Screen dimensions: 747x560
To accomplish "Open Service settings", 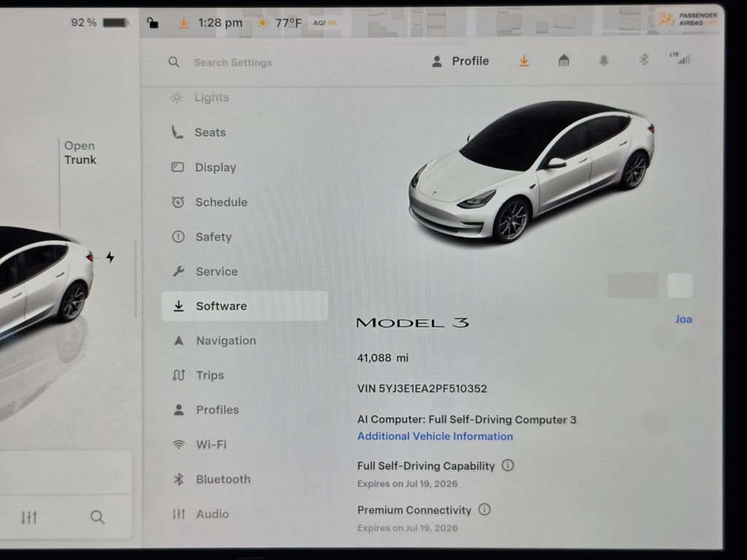I will (205, 271).
